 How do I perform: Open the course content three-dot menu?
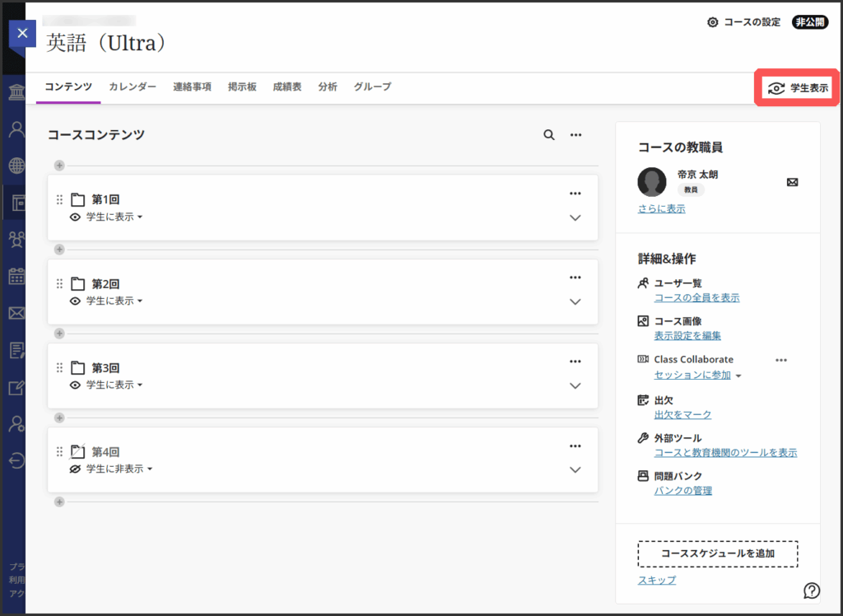click(x=576, y=135)
